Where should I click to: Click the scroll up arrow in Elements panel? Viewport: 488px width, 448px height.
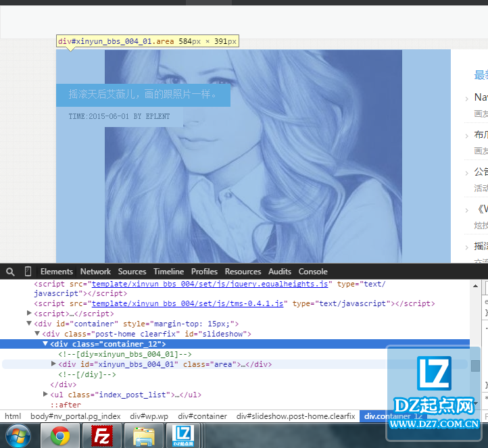click(475, 286)
